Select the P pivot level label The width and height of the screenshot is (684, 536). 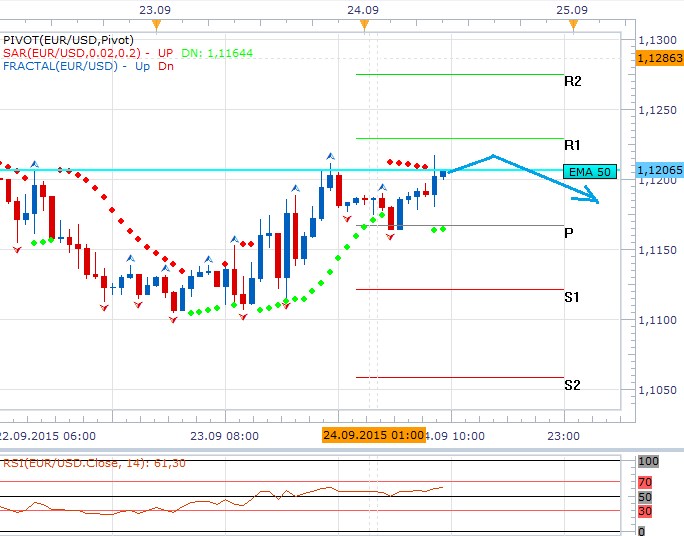(x=568, y=233)
